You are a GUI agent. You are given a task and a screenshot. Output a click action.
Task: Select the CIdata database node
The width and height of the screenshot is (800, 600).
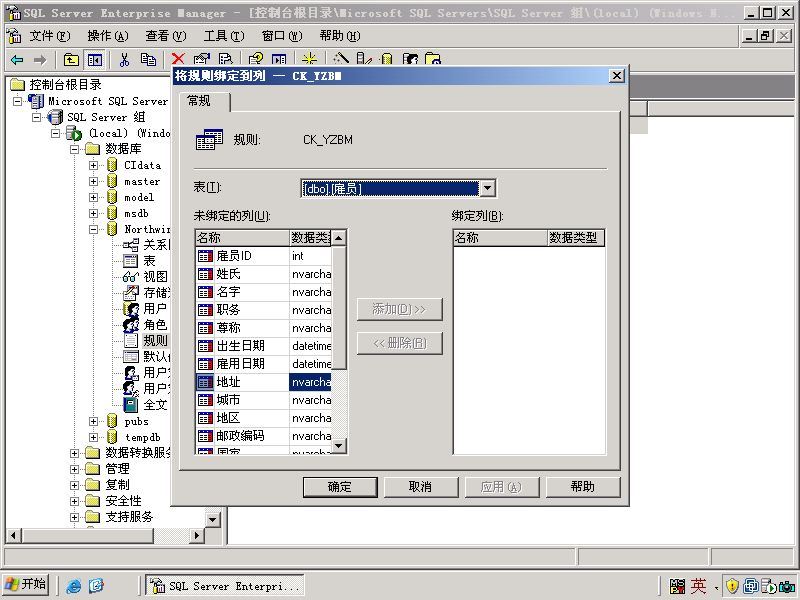(142, 165)
